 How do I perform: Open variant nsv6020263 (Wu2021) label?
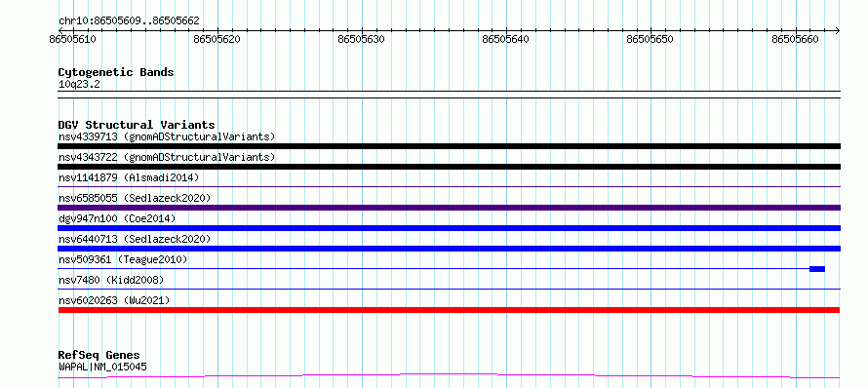pyautogui.click(x=114, y=300)
